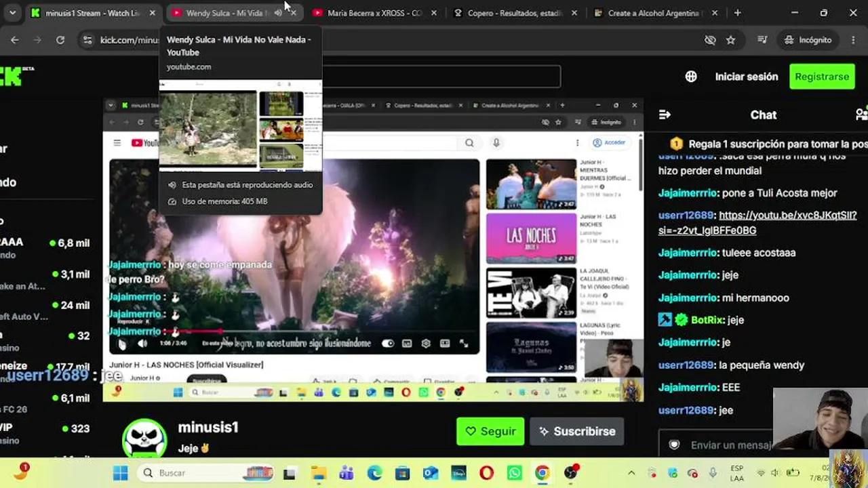
Task: Bookmark this page with the star
Action: point(730,40)
